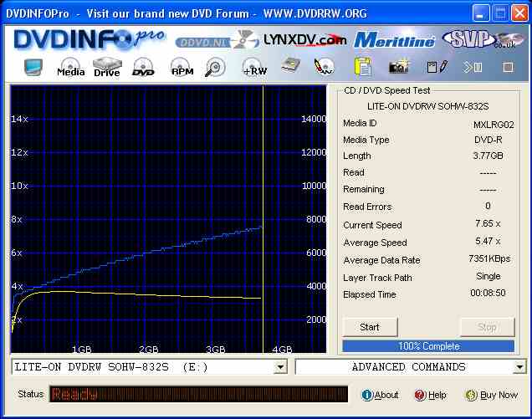The height and width of the screenshot is (419, 532).
Task: Click the Current Speed value 7.65 x
Action: coord(488,223)
